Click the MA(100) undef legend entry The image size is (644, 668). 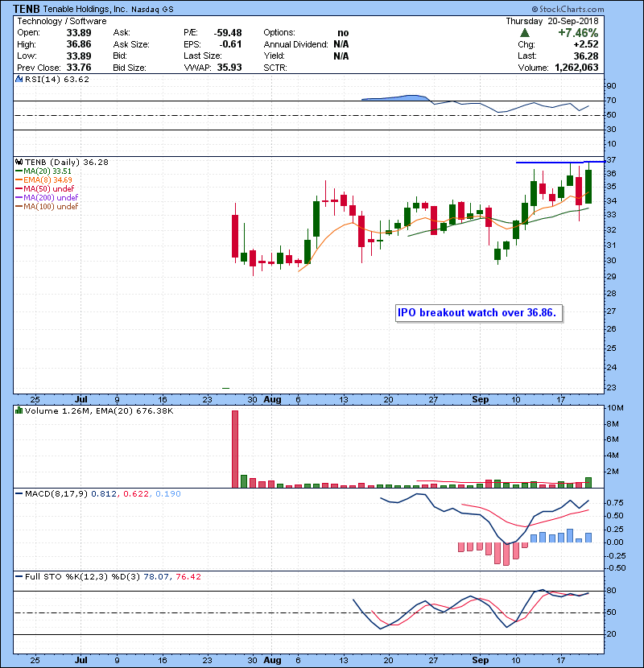47,207
